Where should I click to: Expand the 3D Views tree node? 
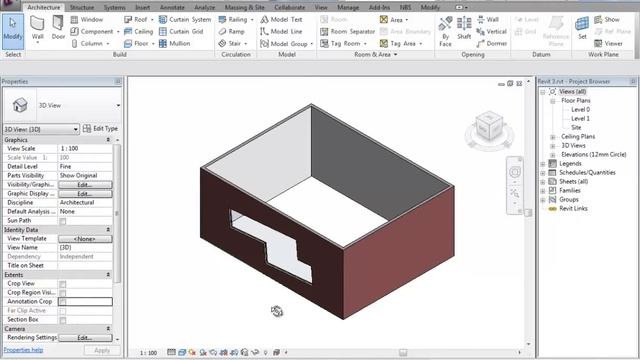point(553,146)
